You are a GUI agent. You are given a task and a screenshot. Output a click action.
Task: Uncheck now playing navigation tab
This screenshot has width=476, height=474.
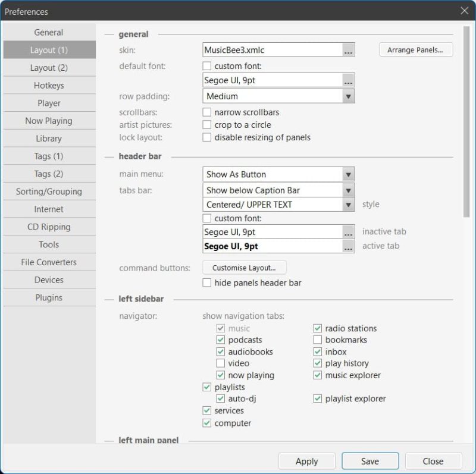[220, 375]
